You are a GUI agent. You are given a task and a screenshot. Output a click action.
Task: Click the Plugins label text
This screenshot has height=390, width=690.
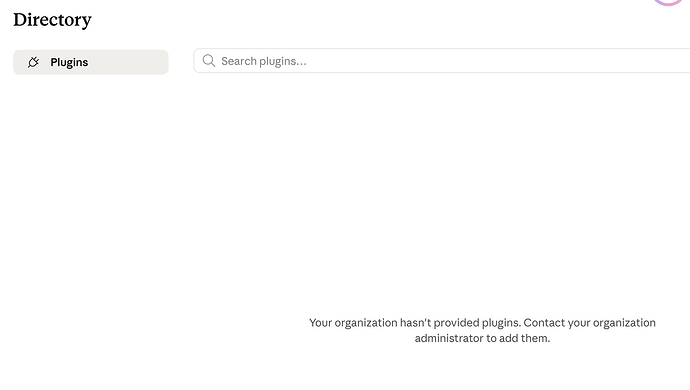pyautogui.click(x=69, y=63)
